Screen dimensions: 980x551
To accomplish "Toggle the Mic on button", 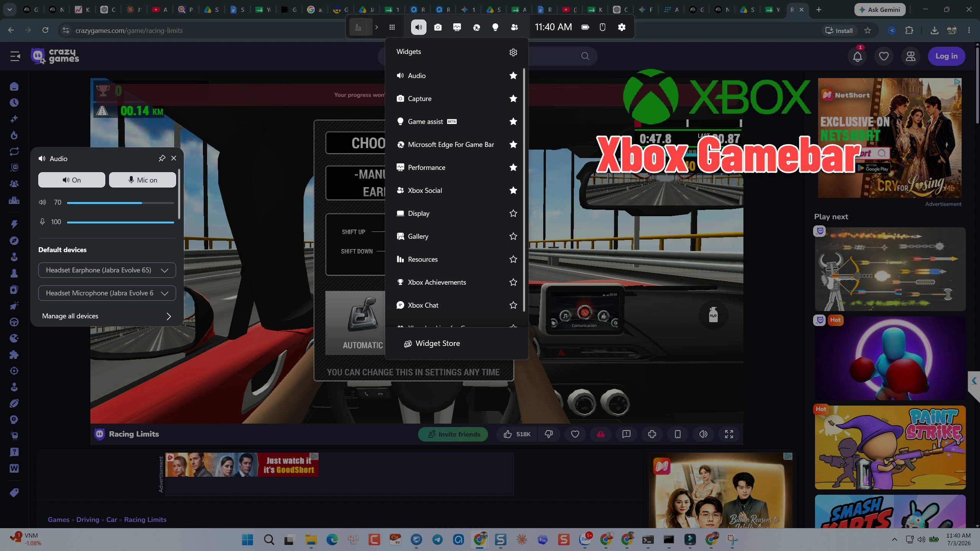I will pos(142,180).
